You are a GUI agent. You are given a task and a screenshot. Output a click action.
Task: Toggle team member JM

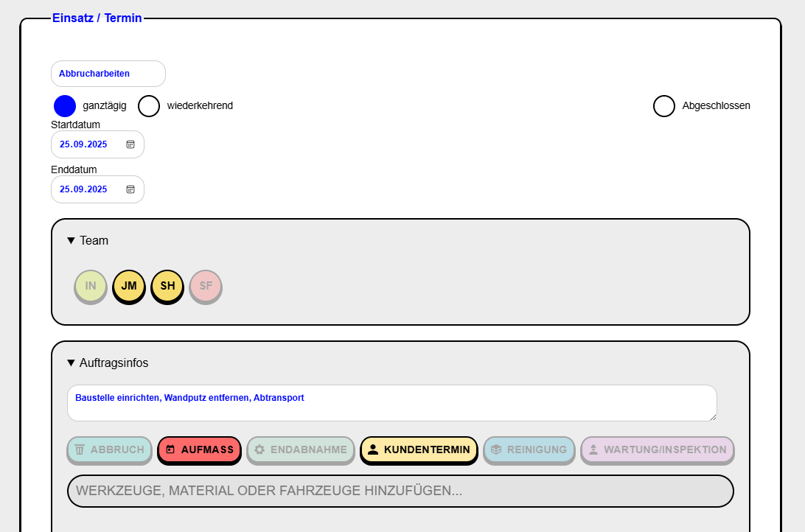[x=129, y=286]
